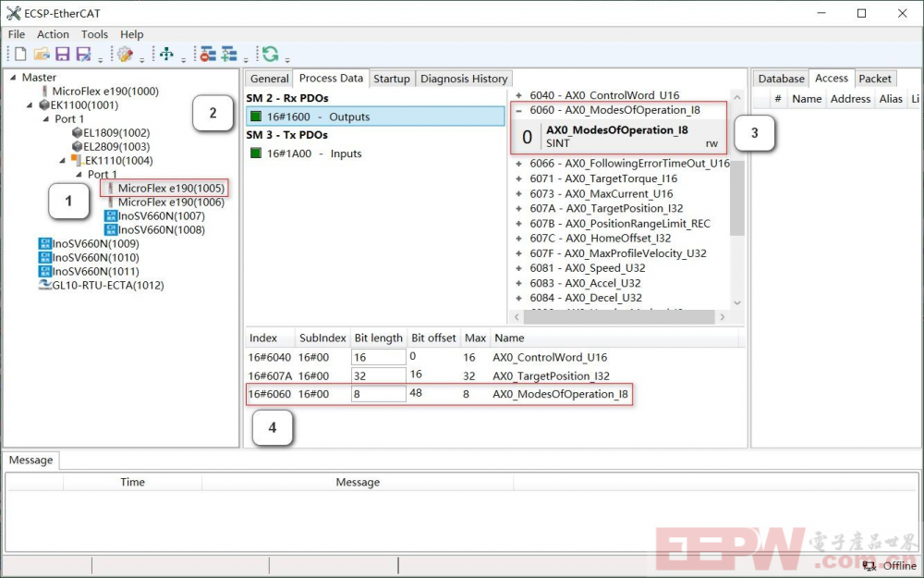Add a slave with the green plus tree icon

pyautogui.click(x=228, y=55)
